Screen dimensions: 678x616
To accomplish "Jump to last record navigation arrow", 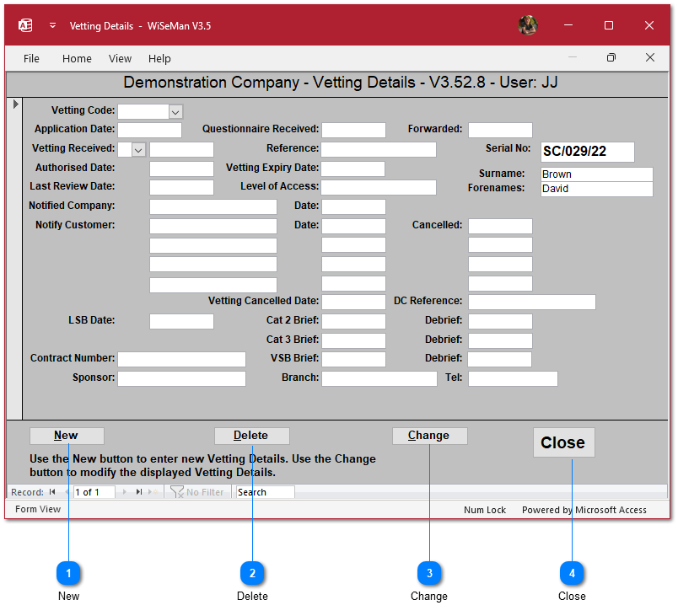I will tap(139, 492).
